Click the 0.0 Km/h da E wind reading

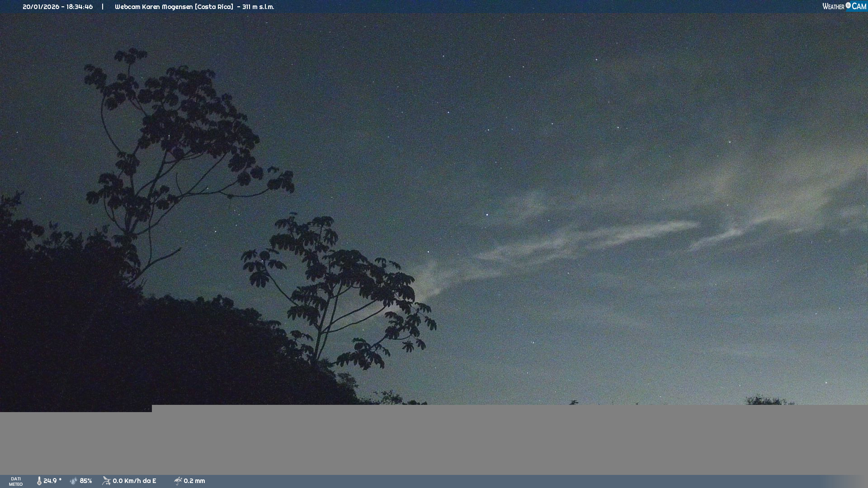(134, 481)
